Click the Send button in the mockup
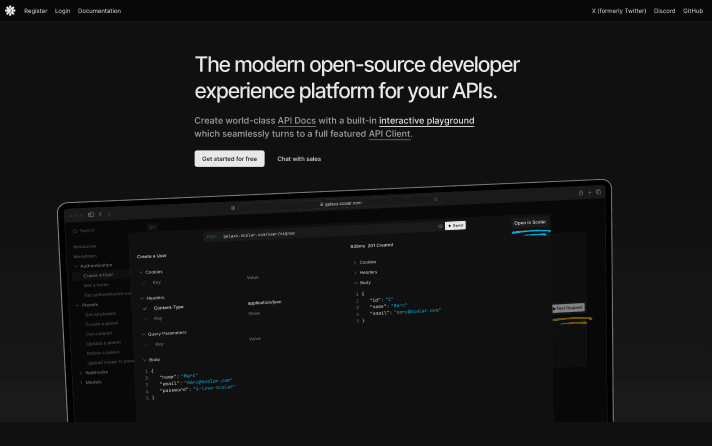The width and height of the screenshot is (712, 446). (x=455, y=225)
